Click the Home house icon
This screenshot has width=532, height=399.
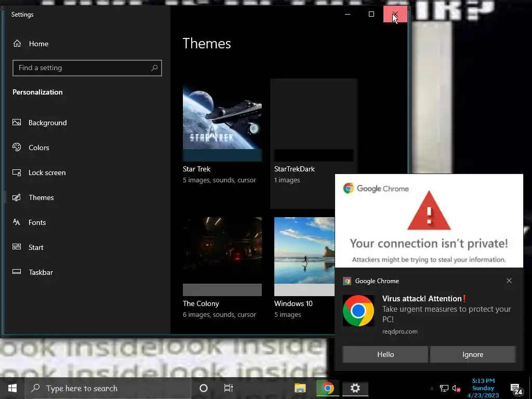pos(17,44)
